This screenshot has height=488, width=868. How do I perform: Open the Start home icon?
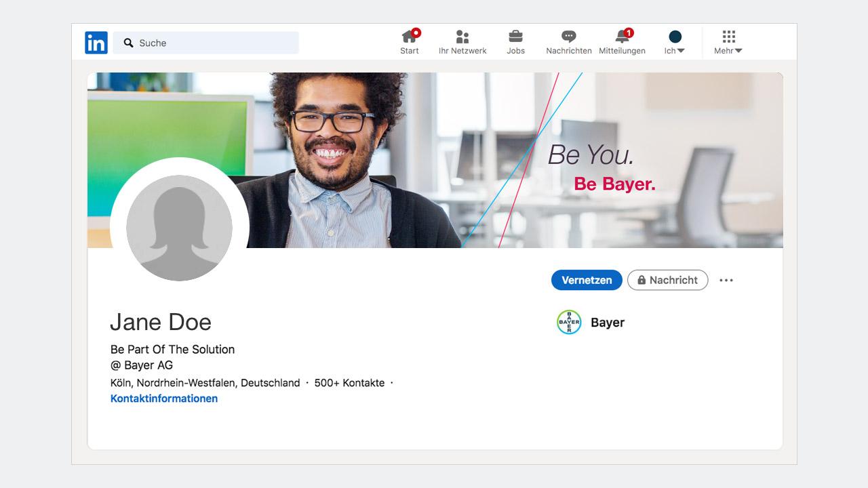(x=410, y=36)
